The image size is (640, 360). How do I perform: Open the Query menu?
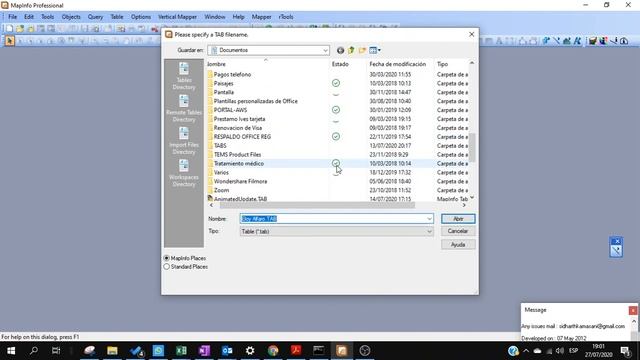click(95, 17)
